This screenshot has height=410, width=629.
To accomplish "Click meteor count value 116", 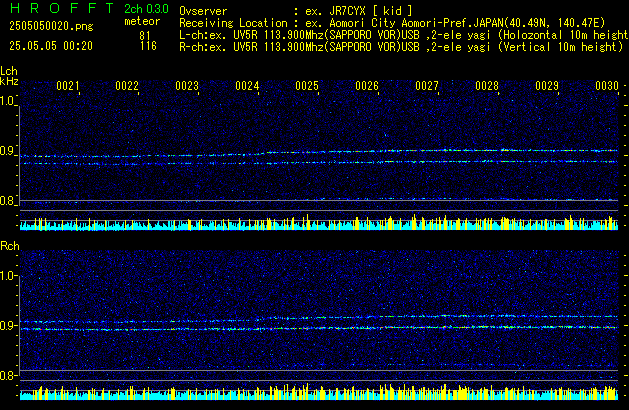I will click(148, 46).
